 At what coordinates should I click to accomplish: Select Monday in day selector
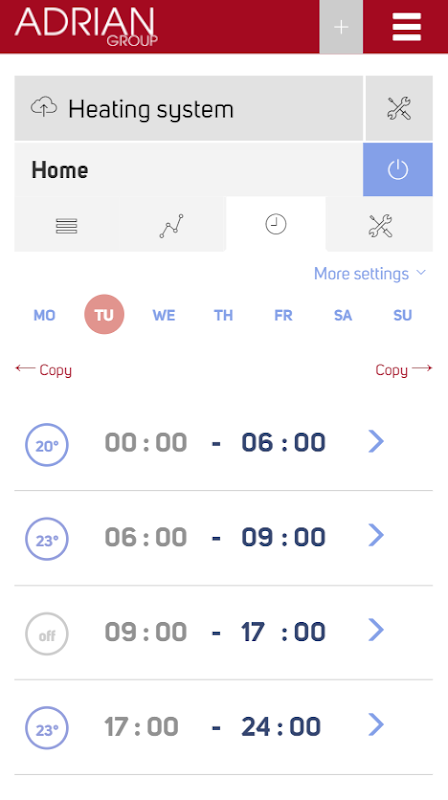point(44,315)
